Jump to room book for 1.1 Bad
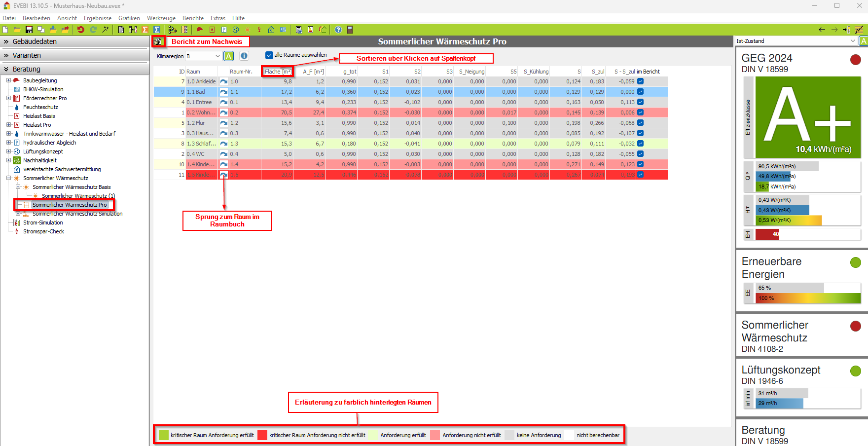Viewport: 868px width, 446px height. [x=224, y=92]
